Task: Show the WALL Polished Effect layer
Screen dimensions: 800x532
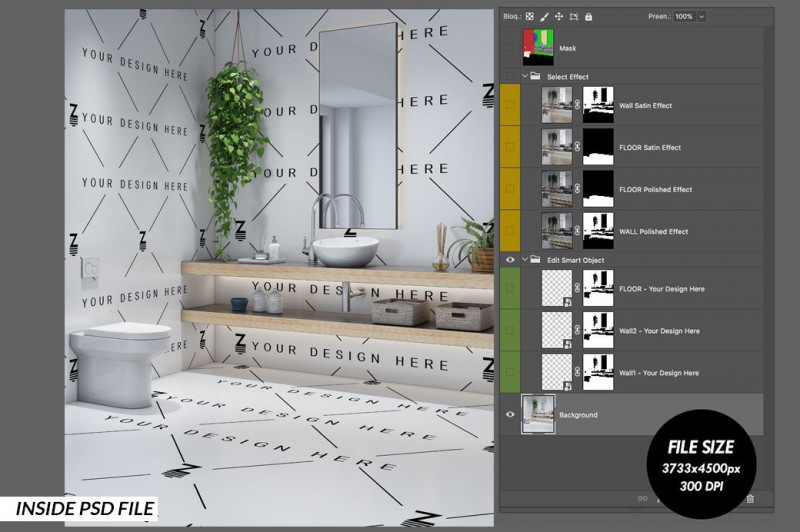Action: [x=510, y=231]
